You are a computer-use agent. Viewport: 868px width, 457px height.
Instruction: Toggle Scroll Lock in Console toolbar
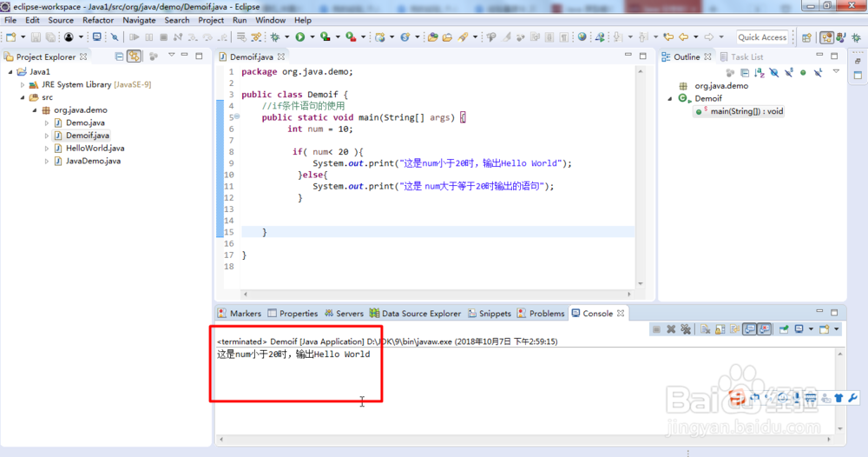[720, 329]
